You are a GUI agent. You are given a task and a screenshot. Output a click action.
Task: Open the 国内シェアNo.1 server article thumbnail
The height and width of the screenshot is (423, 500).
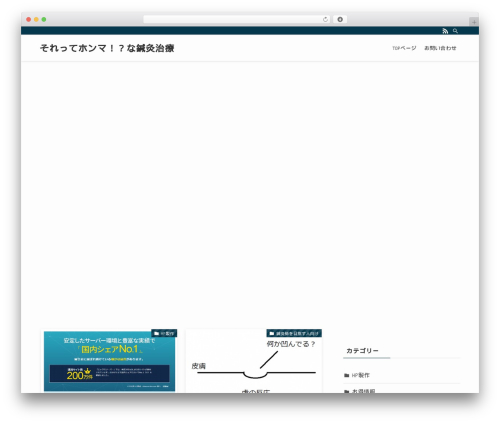(109, 362)
